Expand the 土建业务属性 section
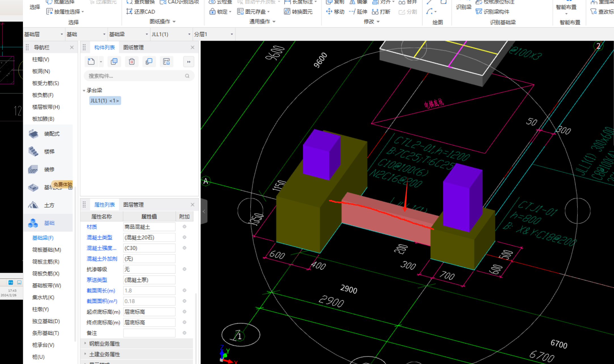Image resolution: width=614 pixels, height=364 pixels. click(85, 354)
